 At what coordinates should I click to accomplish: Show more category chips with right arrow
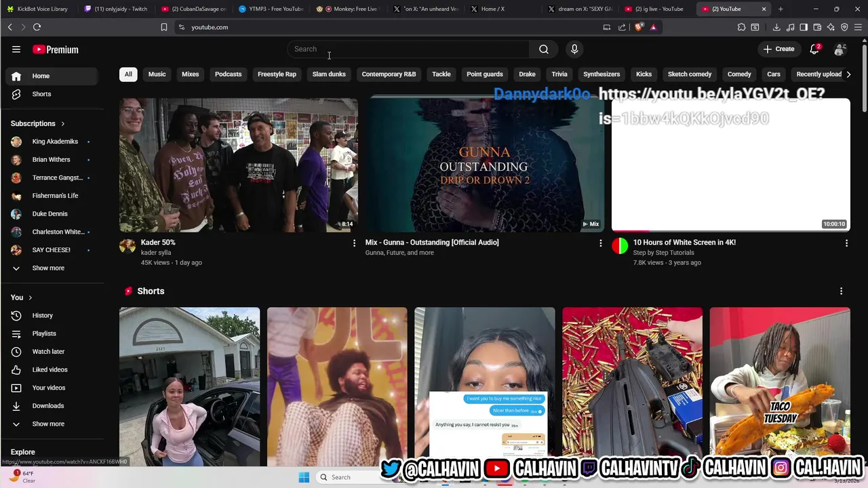848,74
